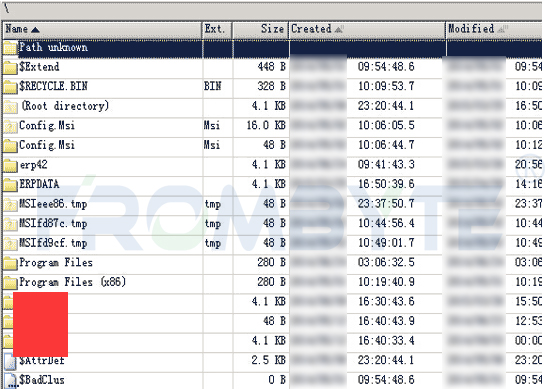Viewport: 545px width, 389px height.
Task: Click the ascending arrow beside Name
Action: point(35,30)
